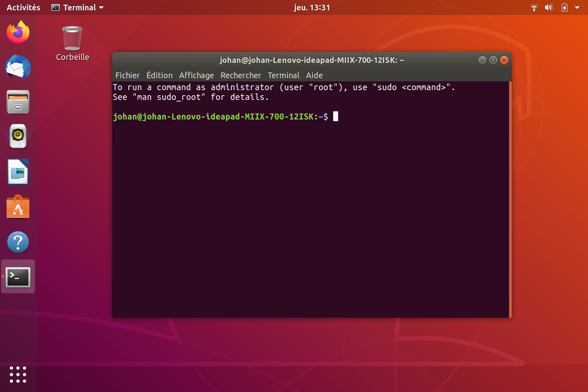This screenshot has width=588, height=392.
Task: Open the Fichier menu in Terminal
Action: (127, 75)
